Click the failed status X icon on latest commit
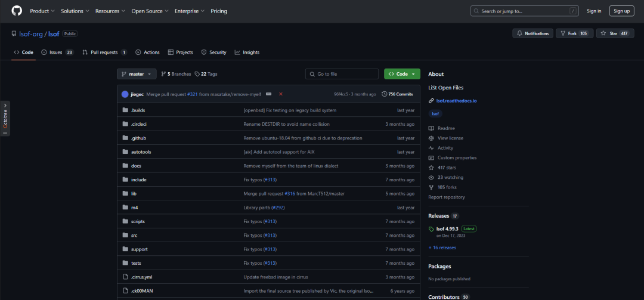 [x=280, y=94]
